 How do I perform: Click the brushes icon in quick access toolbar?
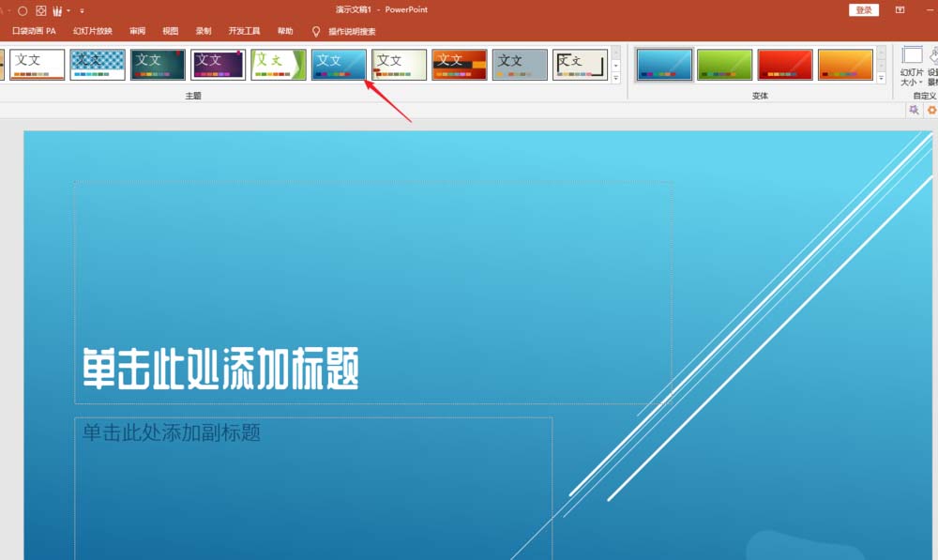coord(57,10)
